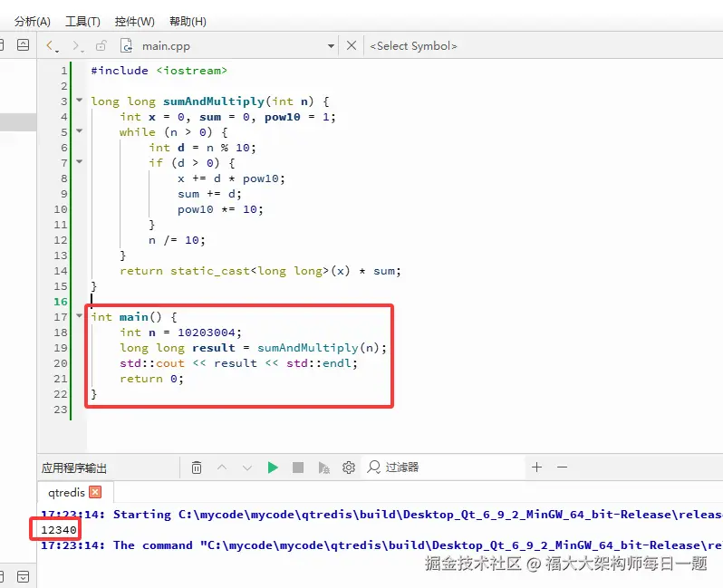Click the split-view icon at top left
723x588 pixels.
click(23, 45)
